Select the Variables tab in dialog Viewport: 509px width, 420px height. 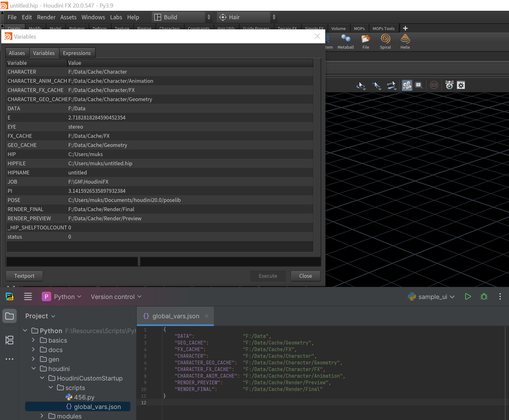click(44, 53)
